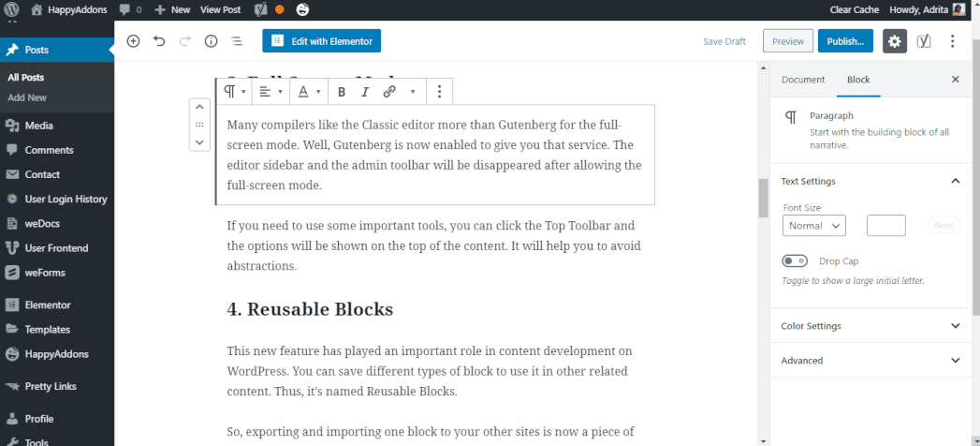
Task: Toggle bold formatting
Action: pos(342,92)
